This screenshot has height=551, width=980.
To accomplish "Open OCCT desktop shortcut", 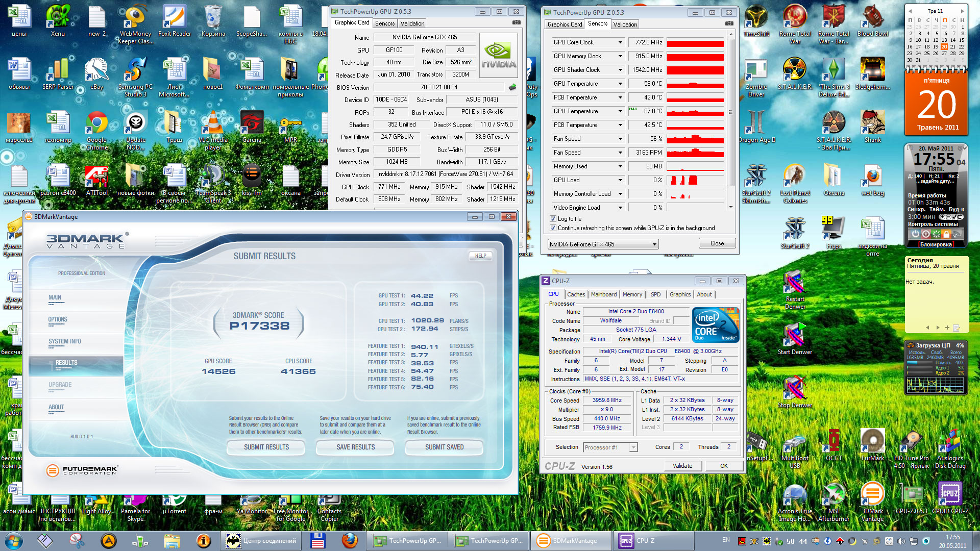I will [x=834, y=445].
